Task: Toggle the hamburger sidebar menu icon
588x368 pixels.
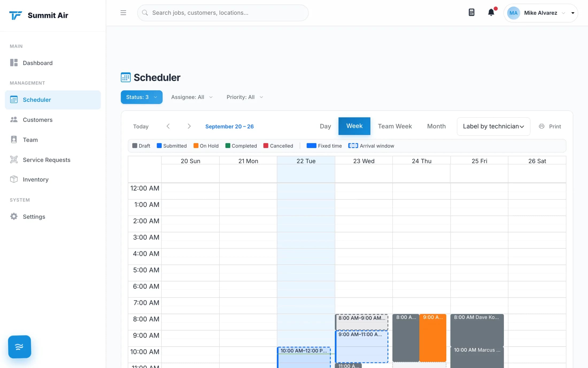Action: click(x=123, y=13)
